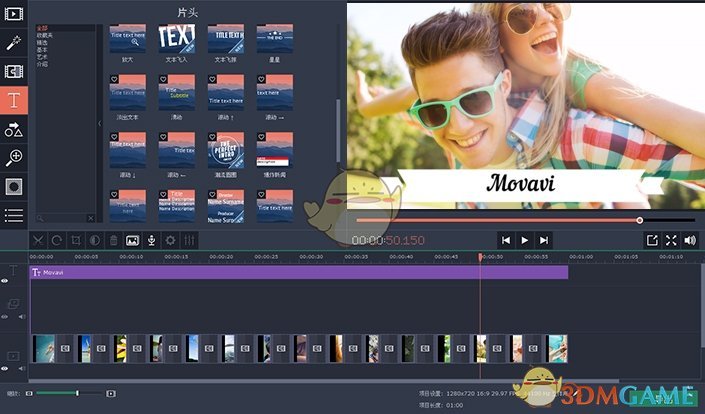Favorite the Director Name Surname preset heart
The width and height of the screenshot is (705, 414).
[x=212, y=194]
